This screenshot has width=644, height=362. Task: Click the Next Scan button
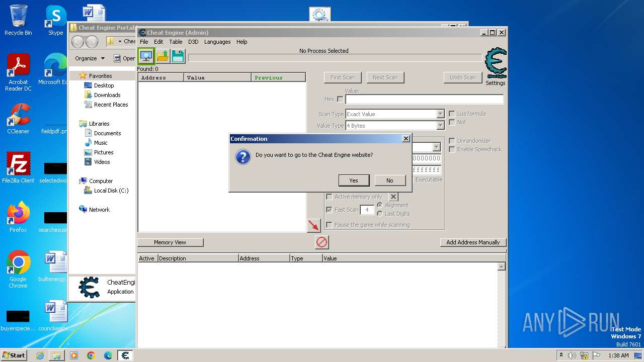(x=385, y=77)
